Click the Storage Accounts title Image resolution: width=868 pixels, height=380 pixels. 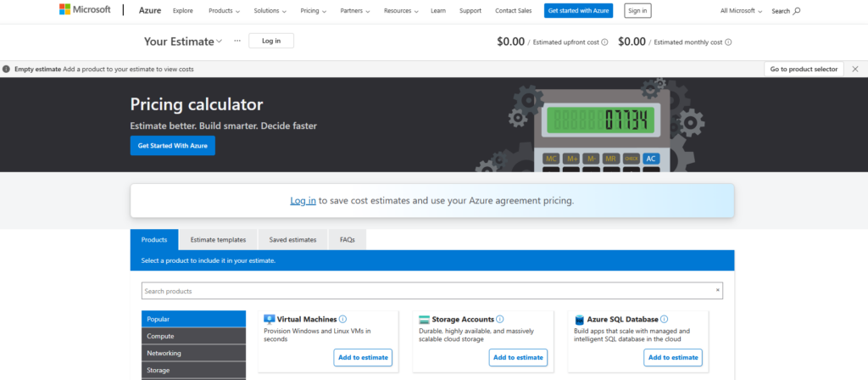(x=463, y=319)
